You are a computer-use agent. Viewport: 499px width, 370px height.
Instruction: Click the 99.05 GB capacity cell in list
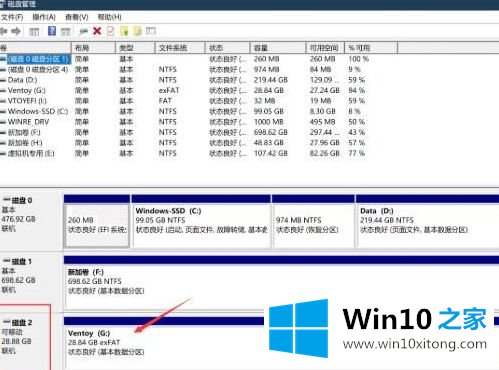(x=269, y=111)
